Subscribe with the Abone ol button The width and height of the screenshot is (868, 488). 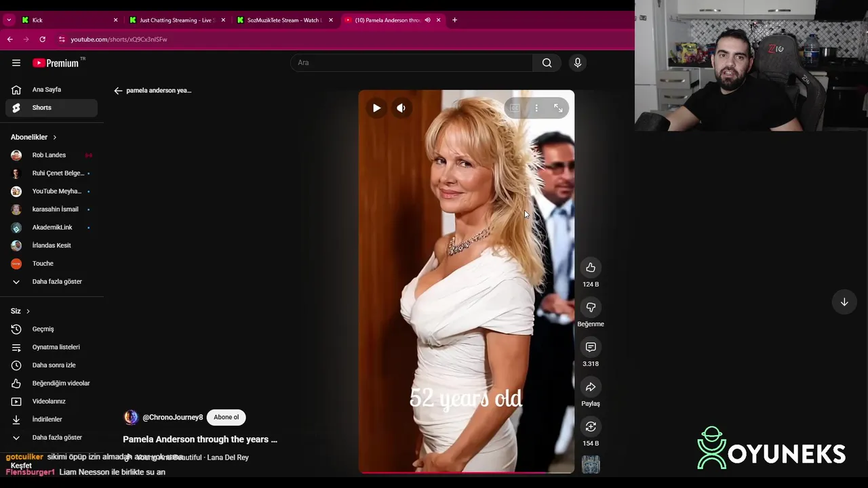tap(226, 418)
